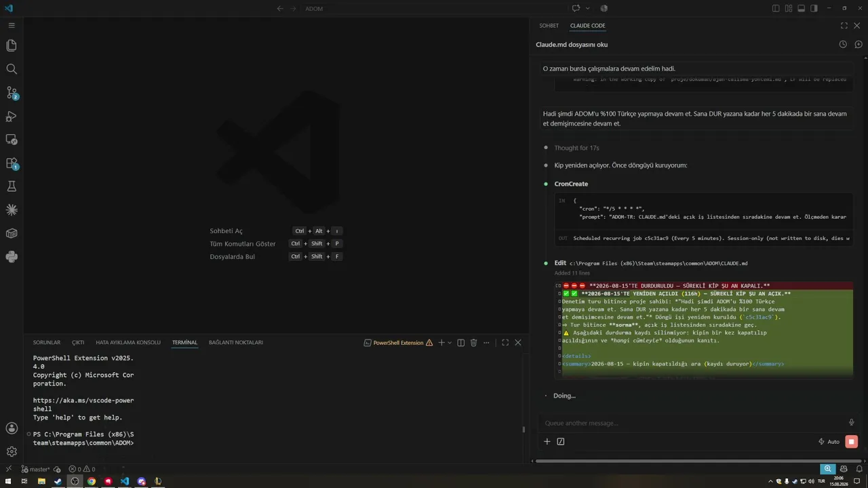Change the Auto mode selector
The width and height of the screenshot is (868, 488).
(829, 441)
